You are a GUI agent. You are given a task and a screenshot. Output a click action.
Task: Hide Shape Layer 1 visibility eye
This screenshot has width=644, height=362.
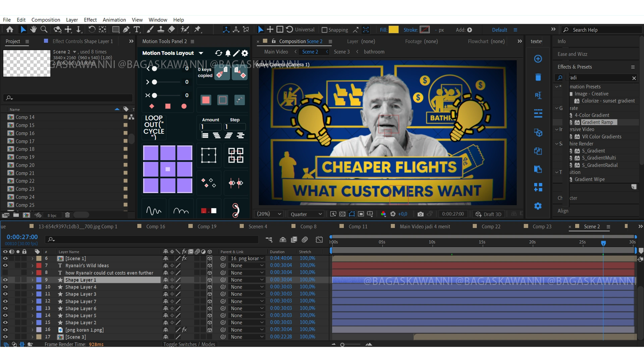pyautogui.click(x=5, y=280)
